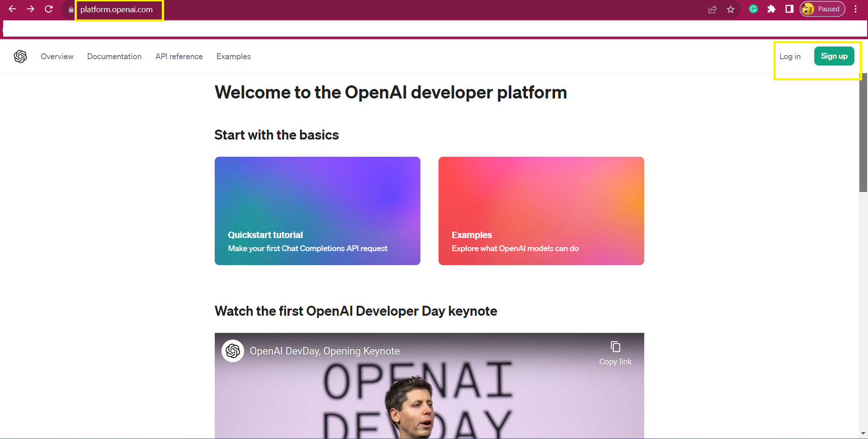Open the Grammarly extension icon
This screenshot has height=439, width=868.
click(753, 9)
